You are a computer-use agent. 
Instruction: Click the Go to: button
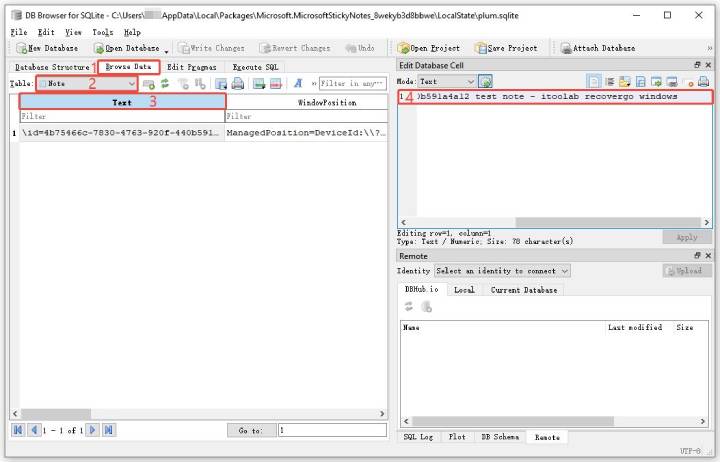pyautogui.click(x=251, y=430)
